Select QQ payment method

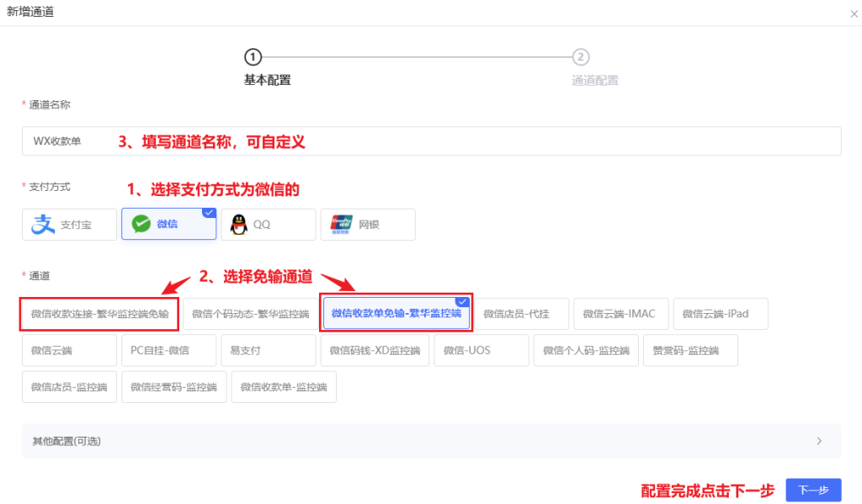pyautogui.click(x=269, y=225)
